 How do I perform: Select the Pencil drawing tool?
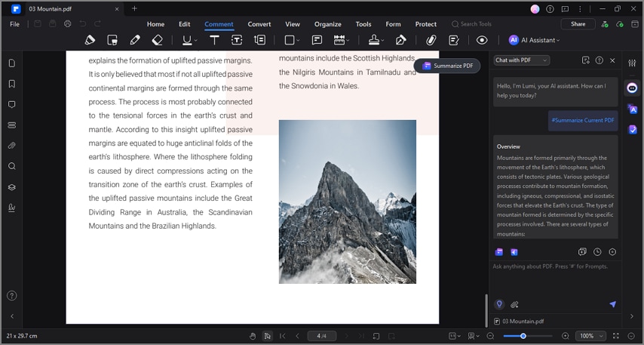[x=135, y=40]
